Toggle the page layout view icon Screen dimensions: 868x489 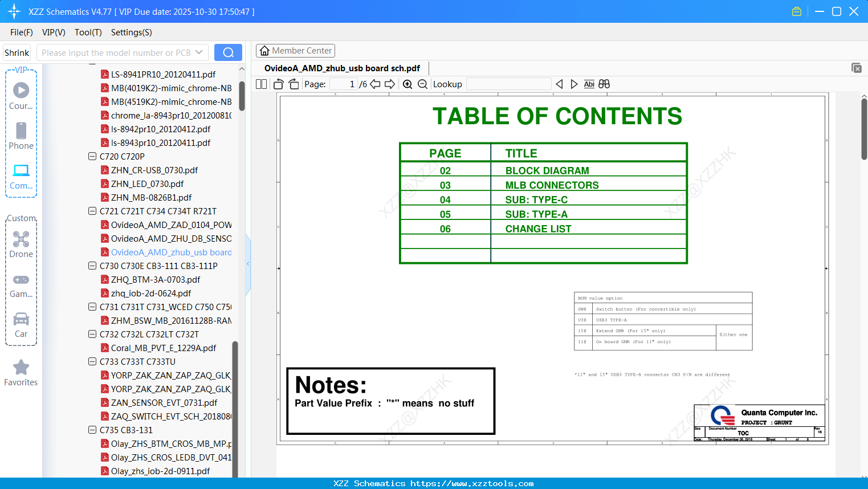262,84
